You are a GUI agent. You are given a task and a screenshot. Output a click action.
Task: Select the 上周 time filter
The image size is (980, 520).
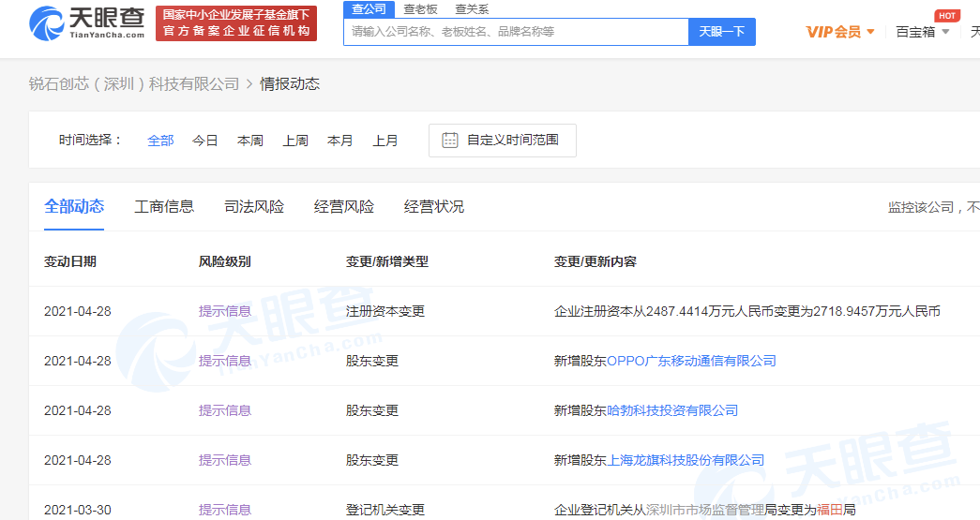coord(295,141)
